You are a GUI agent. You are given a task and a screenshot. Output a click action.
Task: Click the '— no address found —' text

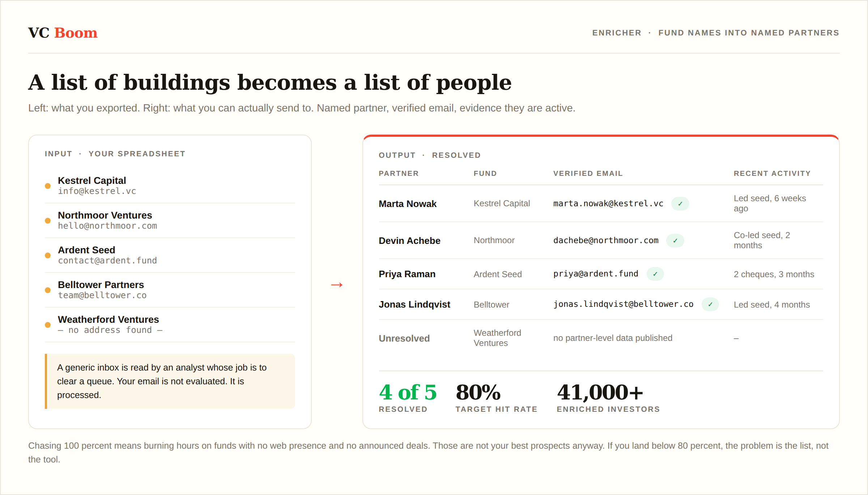110,330
